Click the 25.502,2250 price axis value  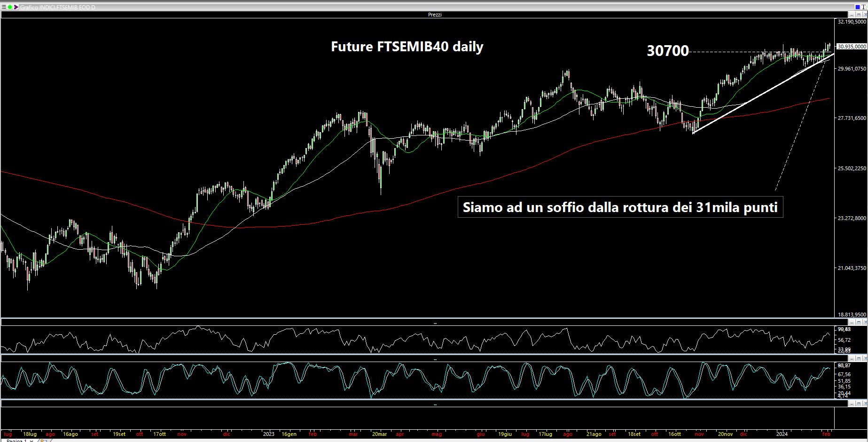pos(852,168)
